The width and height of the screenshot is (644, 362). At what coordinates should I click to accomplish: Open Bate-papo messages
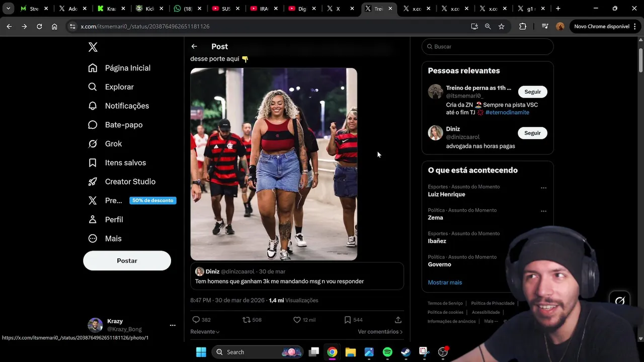tap(115, 125)
